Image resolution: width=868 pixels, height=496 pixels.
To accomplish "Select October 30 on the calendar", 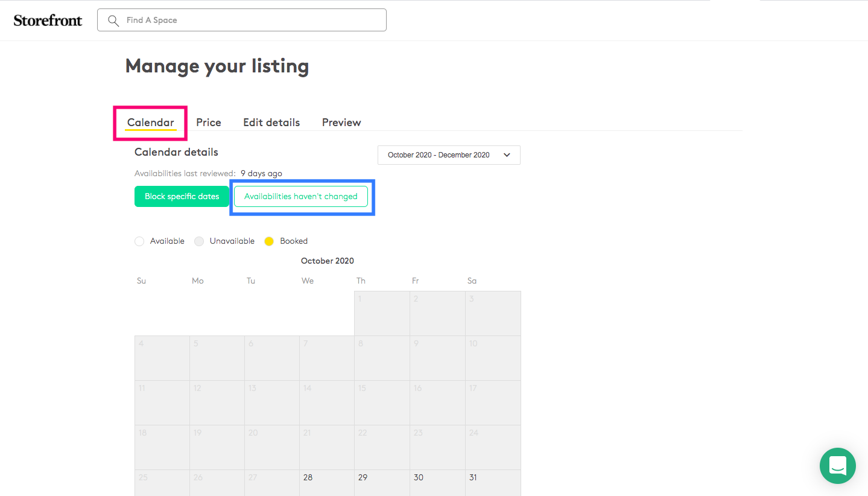I will (437, 483).
